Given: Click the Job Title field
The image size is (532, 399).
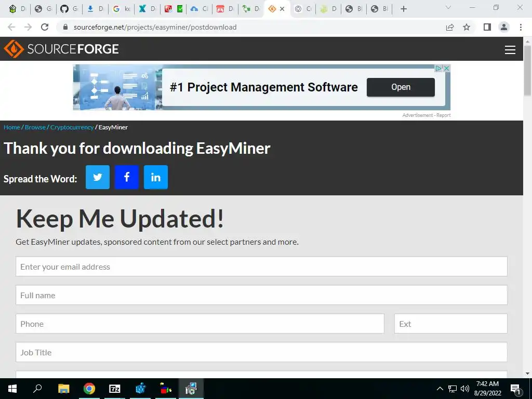Looking at the screenshot, I should (262, 352).
